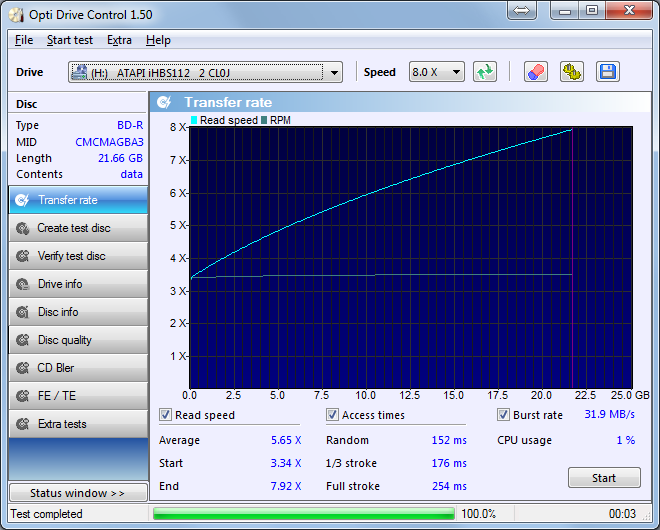This screenshot has width=660, height=530.
Task: Open the Drive info section
Action: point(78,284)
